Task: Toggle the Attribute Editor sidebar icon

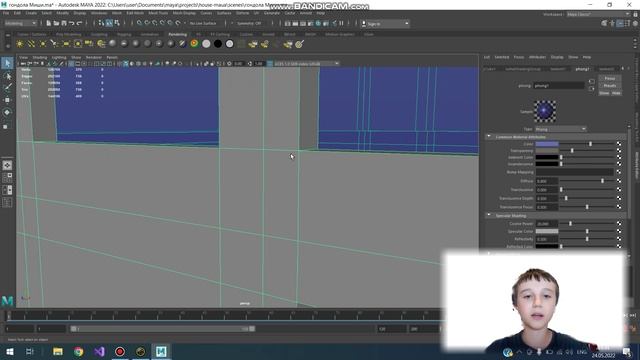Action: [x=620, y=24]
